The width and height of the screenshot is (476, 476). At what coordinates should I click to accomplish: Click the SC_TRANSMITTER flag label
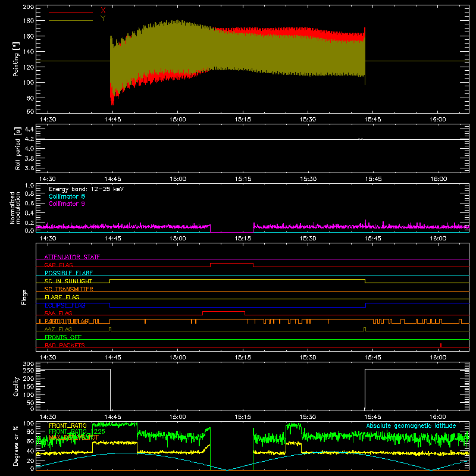click(x=68, y=289)
